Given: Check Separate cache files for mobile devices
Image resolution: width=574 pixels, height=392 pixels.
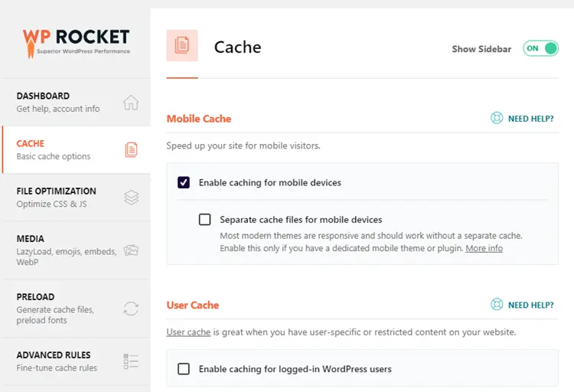Looking at the screenshot, I should point(204,220).
